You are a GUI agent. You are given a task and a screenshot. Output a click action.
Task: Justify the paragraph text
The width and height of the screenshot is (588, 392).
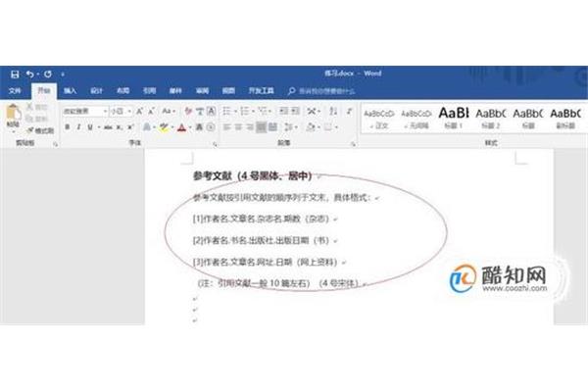[x=261, y=127]
